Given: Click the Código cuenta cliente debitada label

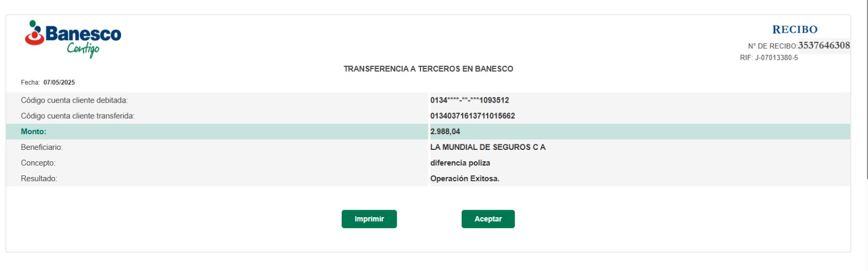Looking at the screenshot, I should pos(74,100).
